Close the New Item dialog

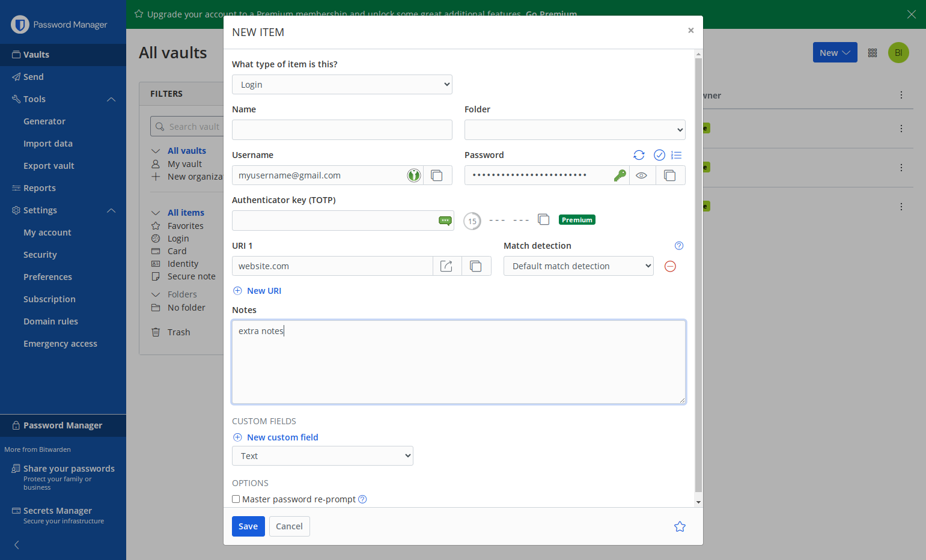coord(690,30)
